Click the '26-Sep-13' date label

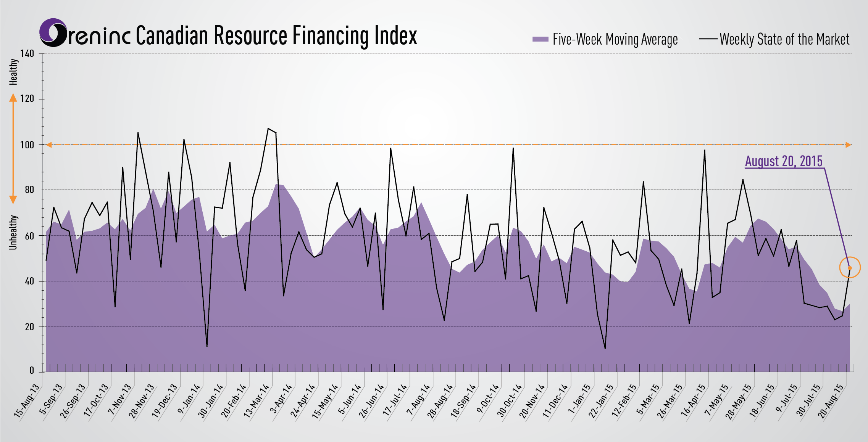73,400
